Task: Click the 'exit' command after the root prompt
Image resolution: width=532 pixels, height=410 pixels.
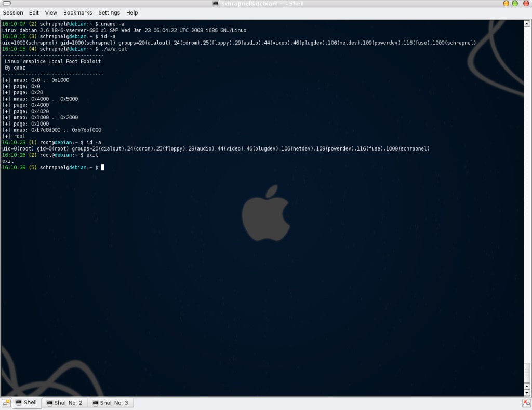Action: click(92, 155)
